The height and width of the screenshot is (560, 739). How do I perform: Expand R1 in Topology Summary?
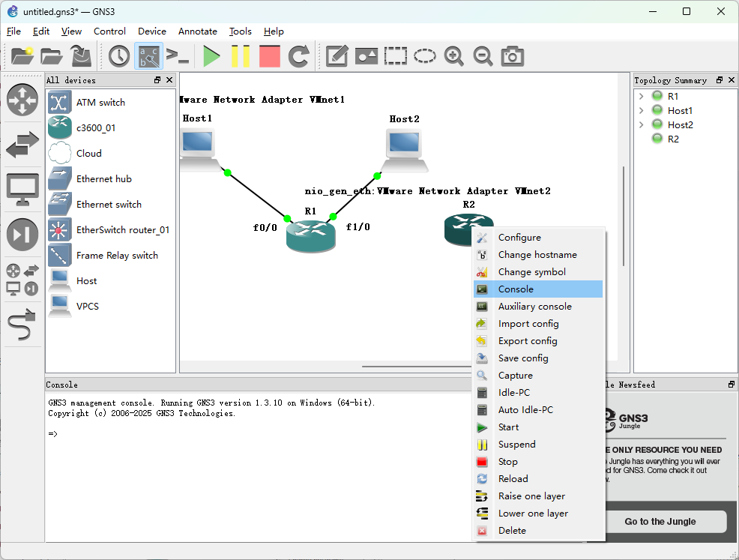point(642,96)
